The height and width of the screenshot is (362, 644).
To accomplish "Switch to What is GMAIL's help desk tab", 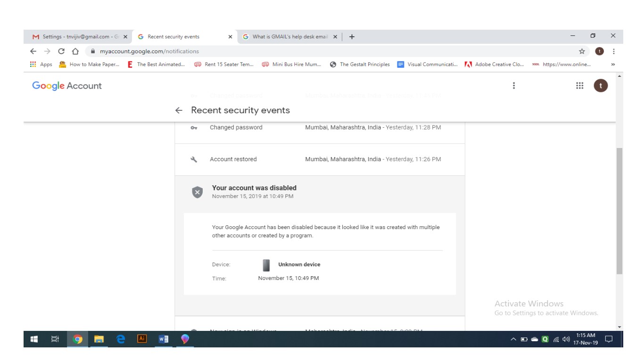I will [x=289, y=37].
